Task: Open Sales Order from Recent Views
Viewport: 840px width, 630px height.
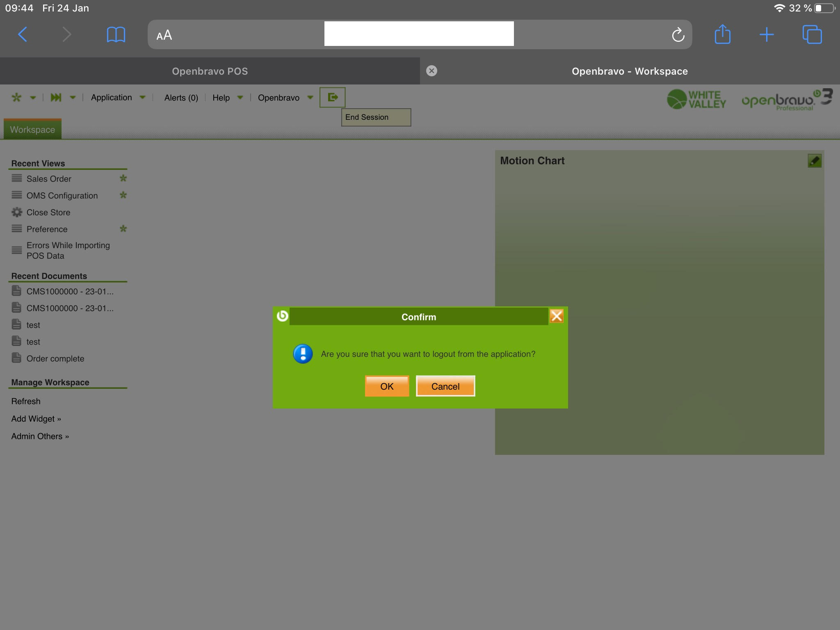Action: tap(49, 179)
